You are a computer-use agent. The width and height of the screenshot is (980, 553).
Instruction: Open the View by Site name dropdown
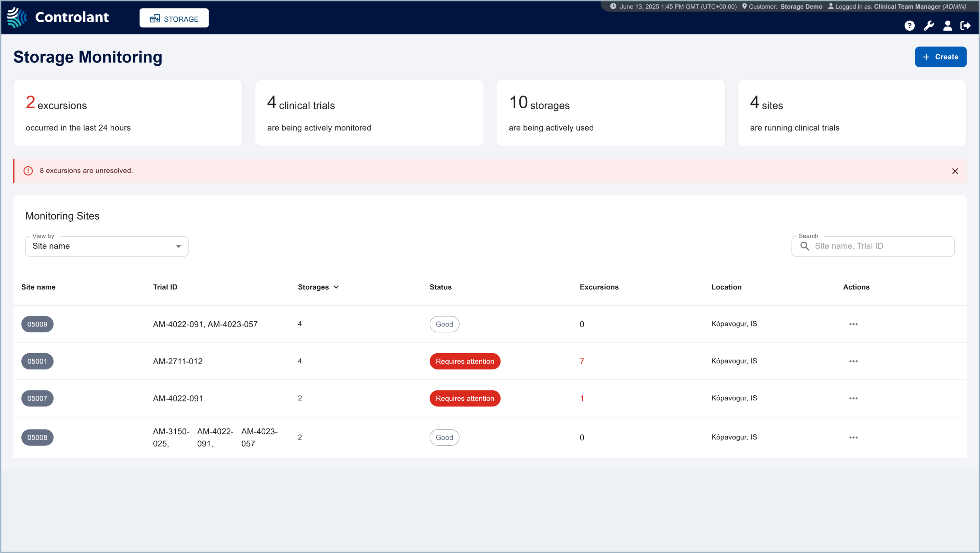pyautogui.click(x=107, y=246)
